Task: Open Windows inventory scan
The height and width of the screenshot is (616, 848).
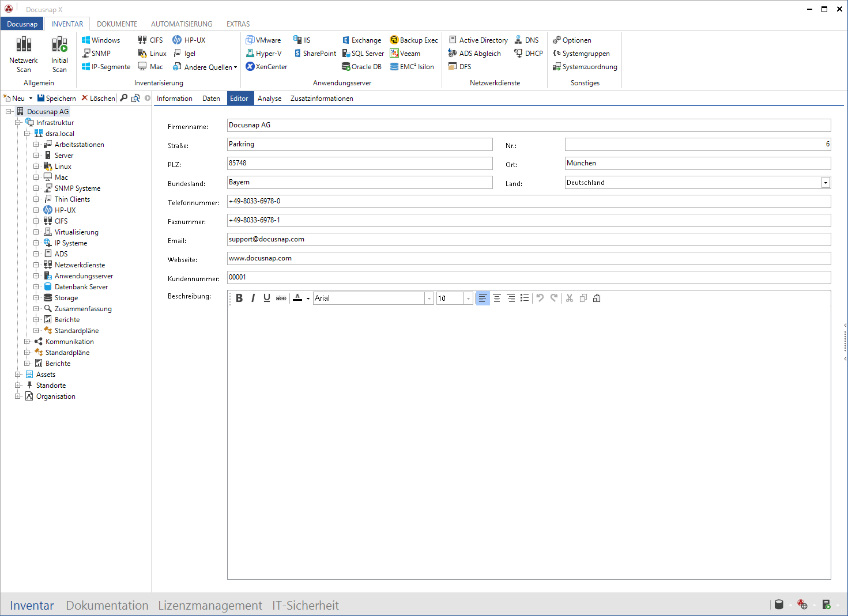Action: click(x=101, y=40)
